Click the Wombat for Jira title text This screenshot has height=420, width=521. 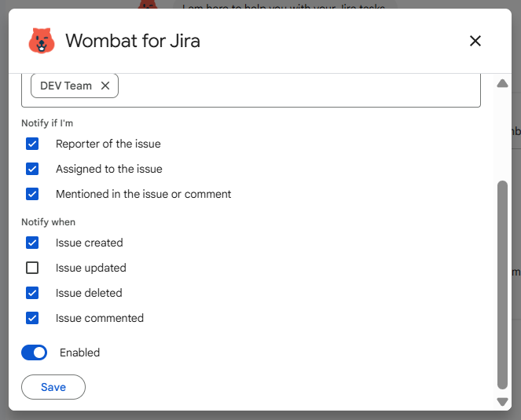(133, 41)
